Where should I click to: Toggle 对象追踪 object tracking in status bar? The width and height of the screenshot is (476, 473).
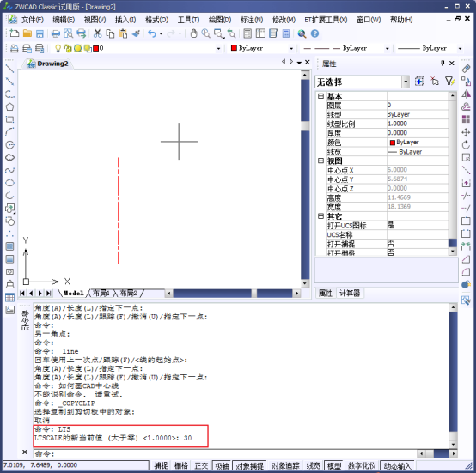[285, 465]
